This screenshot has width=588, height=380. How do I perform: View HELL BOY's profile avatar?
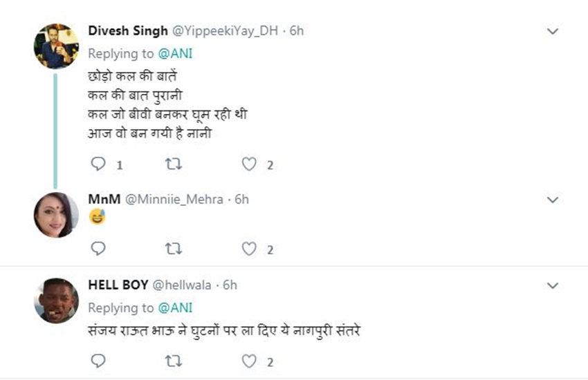56,301
